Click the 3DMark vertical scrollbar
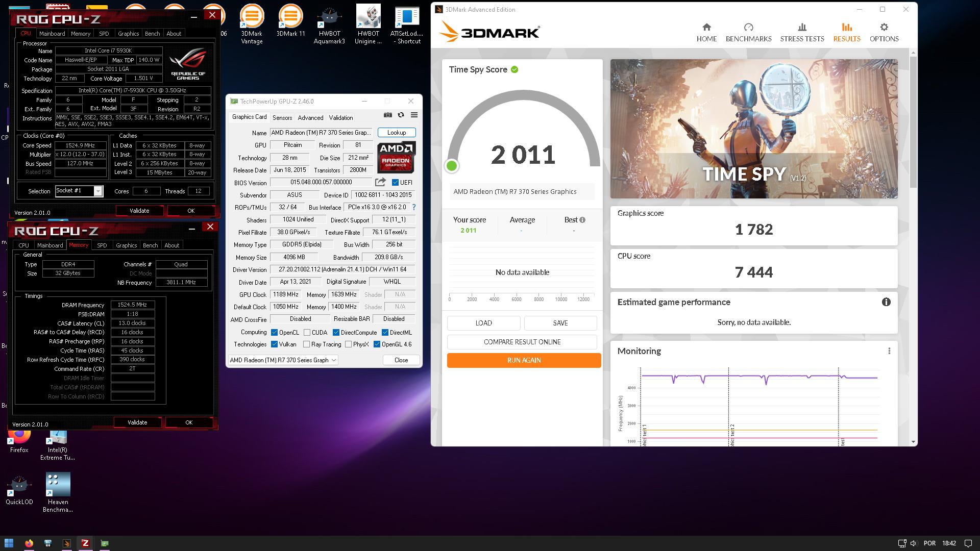This screenshot has width=980, height=551. point(913,122)
